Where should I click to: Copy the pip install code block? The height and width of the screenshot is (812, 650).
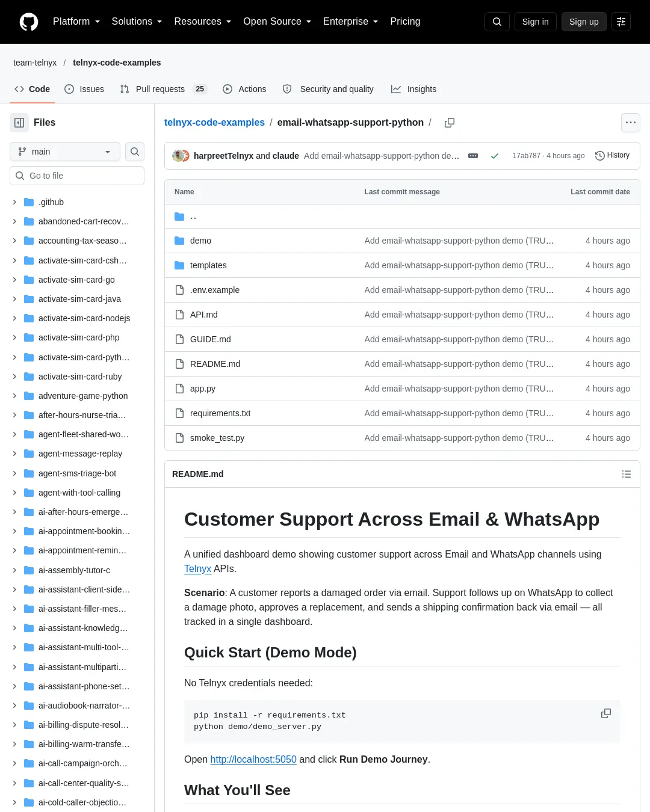click(x=606, y=713)
